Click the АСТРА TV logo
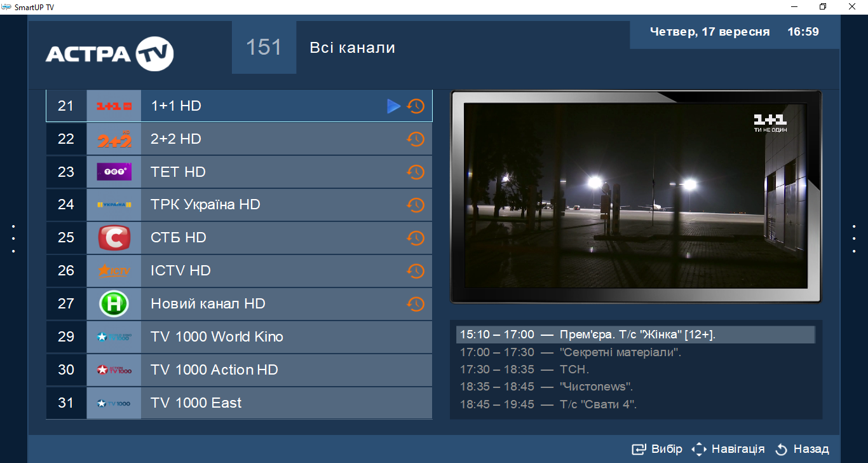868x463 pixels. click(x=109, y=53)
